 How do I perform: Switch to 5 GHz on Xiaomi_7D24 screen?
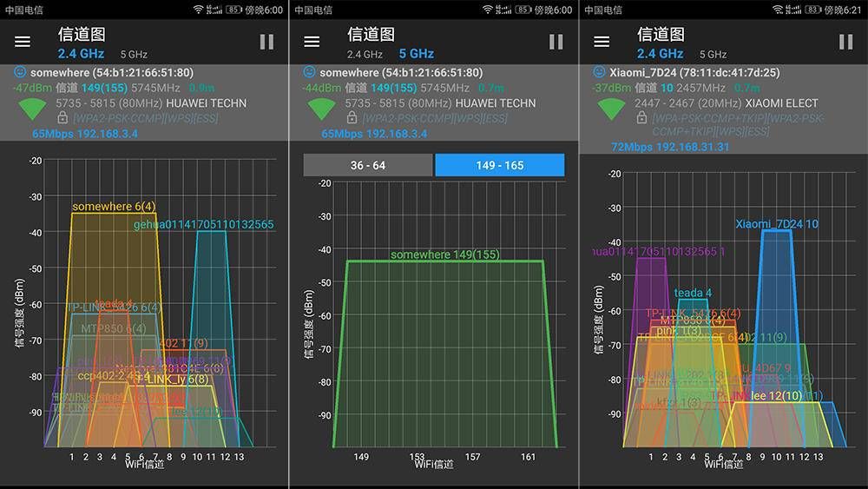[x=713, y=54]
